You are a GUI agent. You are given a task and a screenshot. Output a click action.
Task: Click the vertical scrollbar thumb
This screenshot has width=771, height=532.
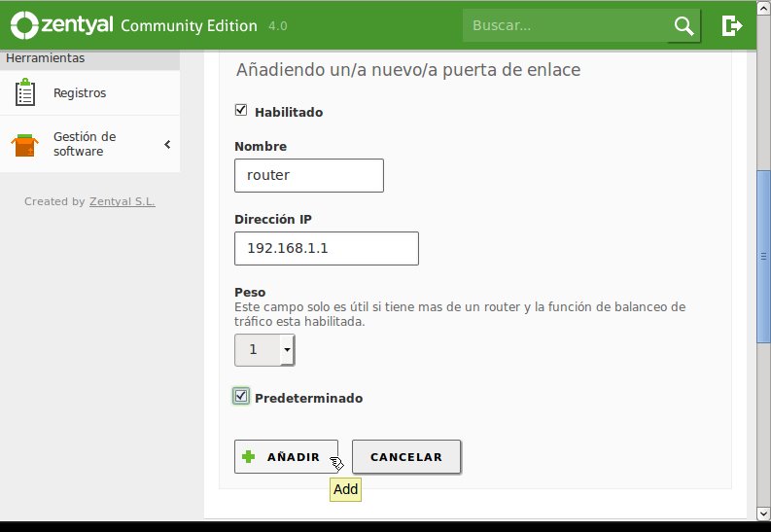(x=763, y=257)
